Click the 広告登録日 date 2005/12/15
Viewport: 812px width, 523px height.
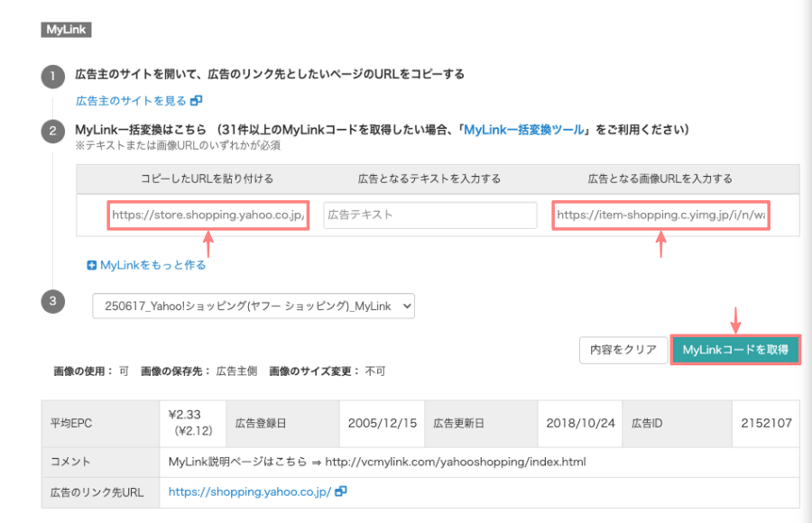pyautogui.click(x=383, y=424)
